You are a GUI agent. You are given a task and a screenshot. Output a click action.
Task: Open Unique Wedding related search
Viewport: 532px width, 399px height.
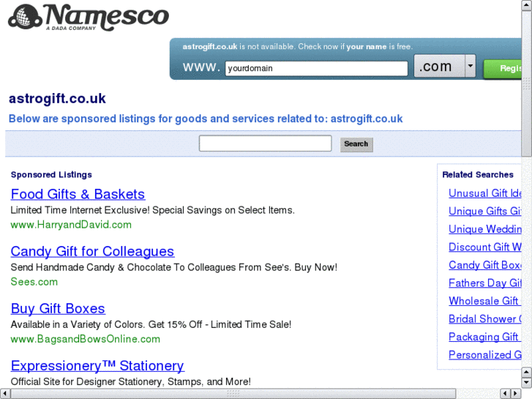pyautogui.click(x=485, y=229)
